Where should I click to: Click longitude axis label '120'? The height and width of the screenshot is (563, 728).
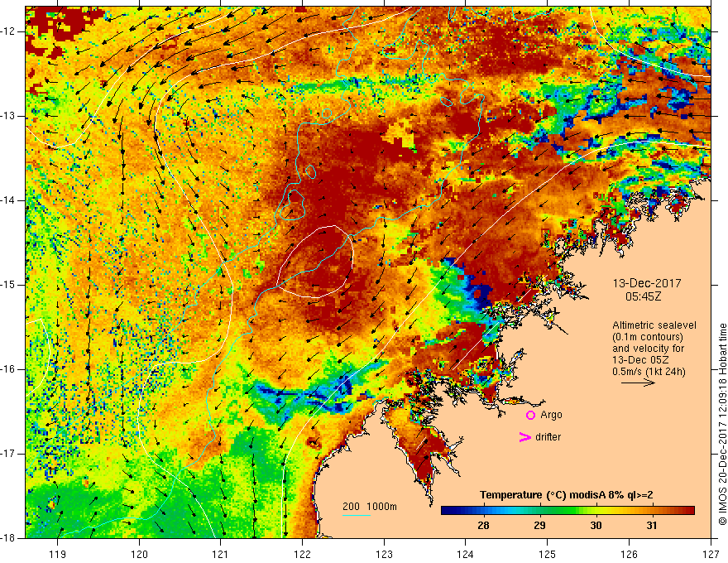139,554
